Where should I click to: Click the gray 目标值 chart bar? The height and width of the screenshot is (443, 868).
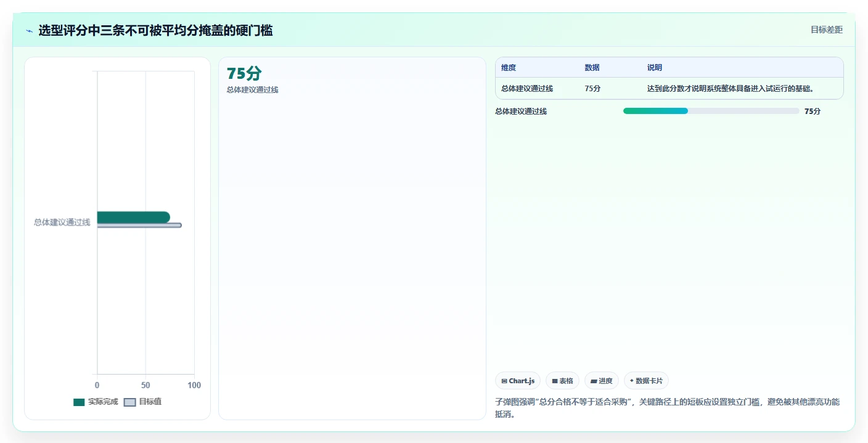click(x=139, y=226)
